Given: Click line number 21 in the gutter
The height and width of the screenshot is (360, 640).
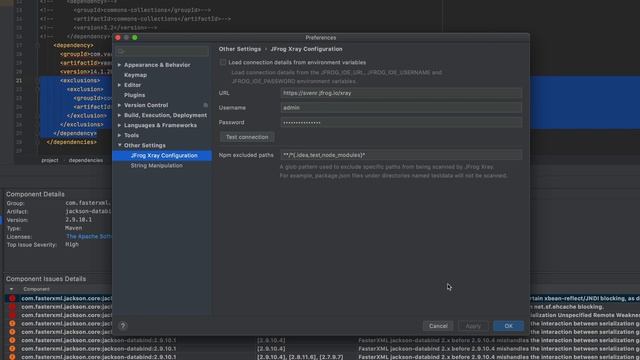Looking at the screenshot, I should [19, 80].
